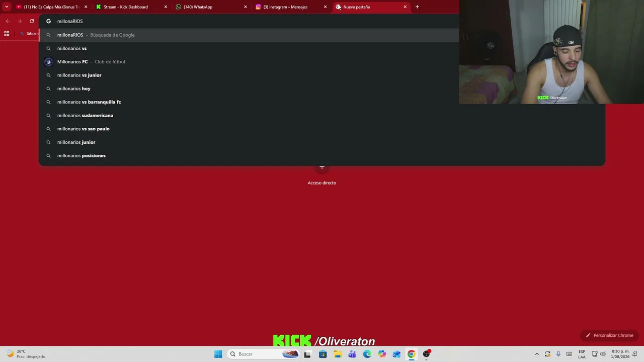Close the Nueva pestaña tab
Viewport: 644px width, 362px height.
click(x=405, y=7)
